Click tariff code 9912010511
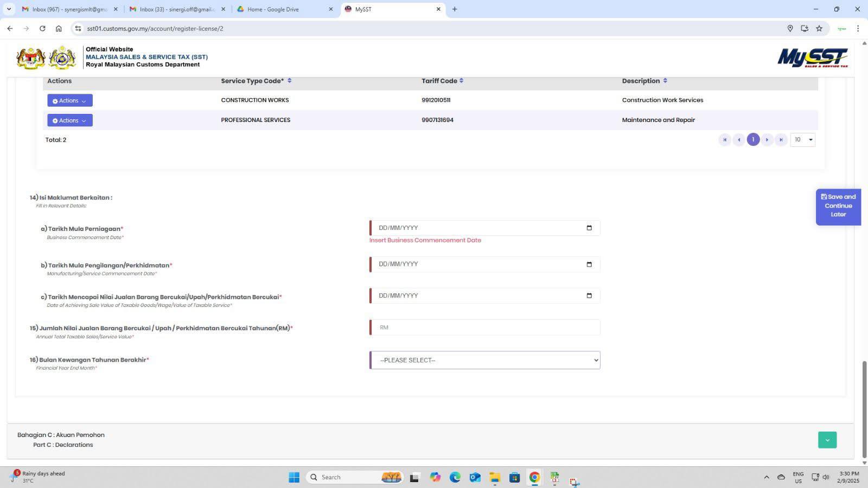 [436, 100]
